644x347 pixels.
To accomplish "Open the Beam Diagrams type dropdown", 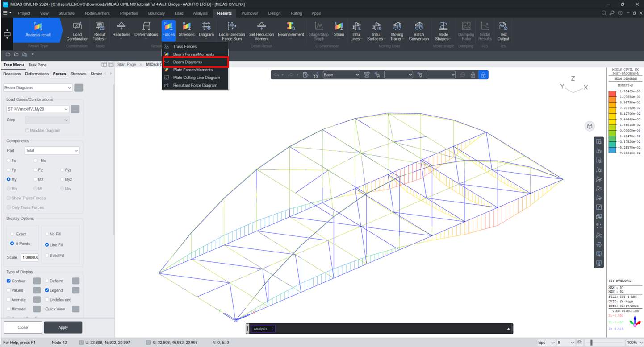I will pos(38,88).
